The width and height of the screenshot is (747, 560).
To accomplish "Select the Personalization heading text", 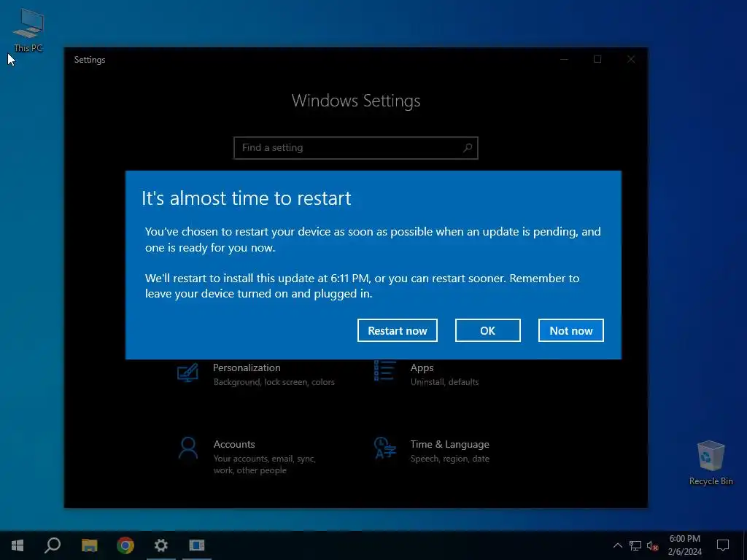I will [247, 367].
